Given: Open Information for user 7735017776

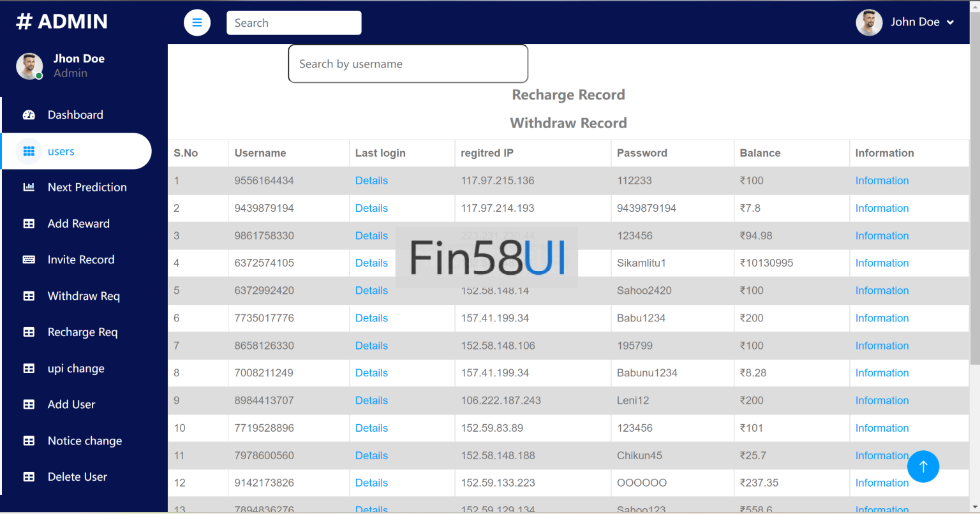Looking at the screenshot, I should (x=882, y=318).
